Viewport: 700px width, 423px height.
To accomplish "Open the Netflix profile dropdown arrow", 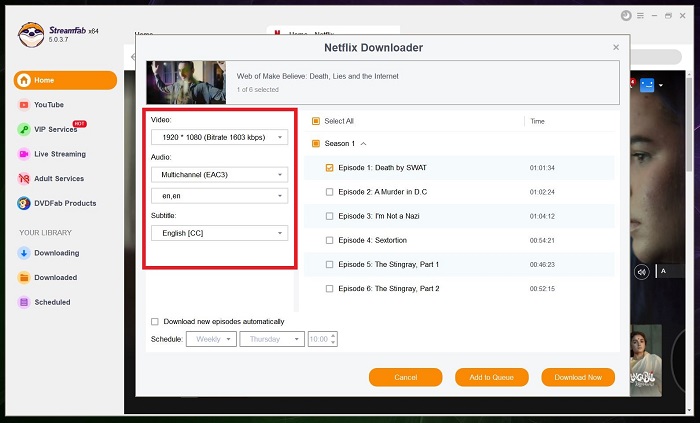I will (x=661, y=85).
